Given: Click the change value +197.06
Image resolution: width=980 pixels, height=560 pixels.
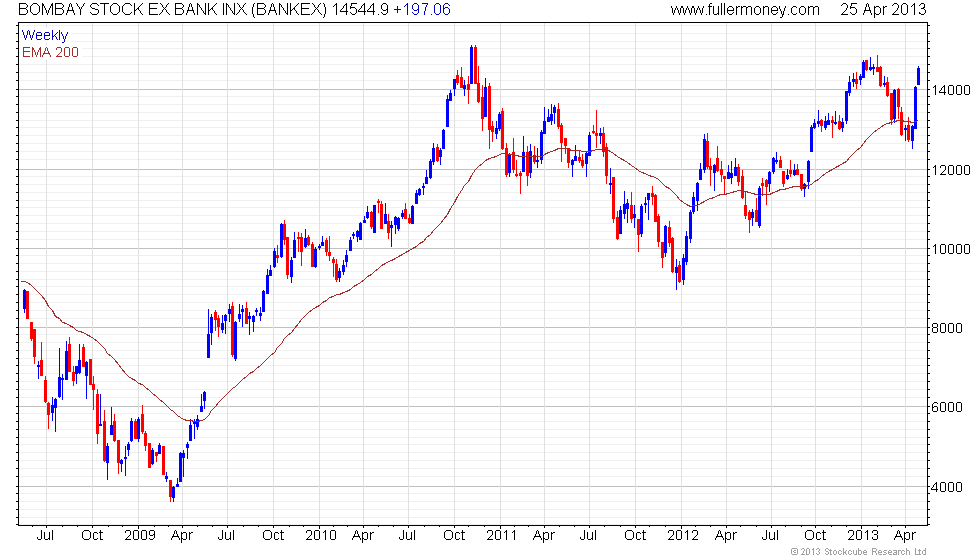Looking at the screenshot, I should [422, 9].
